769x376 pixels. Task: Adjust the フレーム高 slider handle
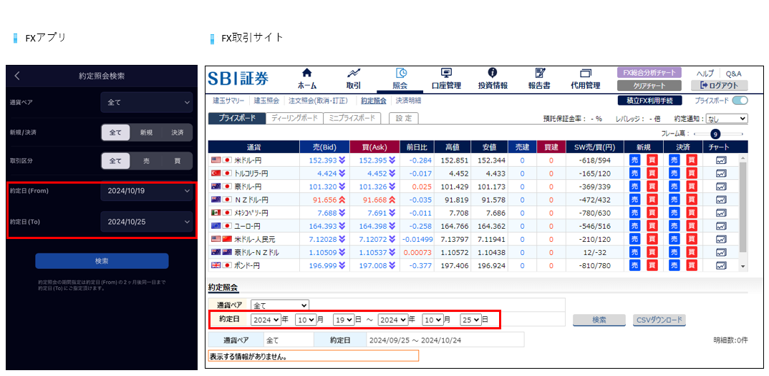click(x=715, y=134)
